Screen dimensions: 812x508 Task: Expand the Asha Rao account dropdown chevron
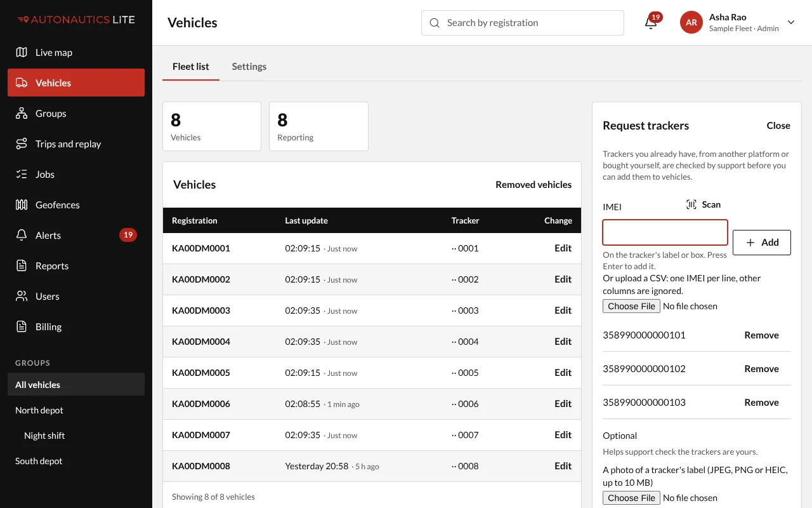[791, 22]
